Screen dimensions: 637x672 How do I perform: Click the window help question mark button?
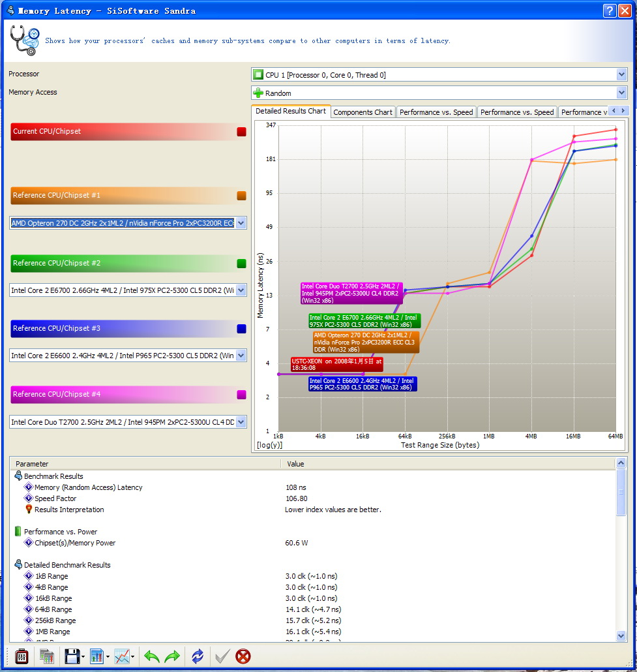pos(610,10)
